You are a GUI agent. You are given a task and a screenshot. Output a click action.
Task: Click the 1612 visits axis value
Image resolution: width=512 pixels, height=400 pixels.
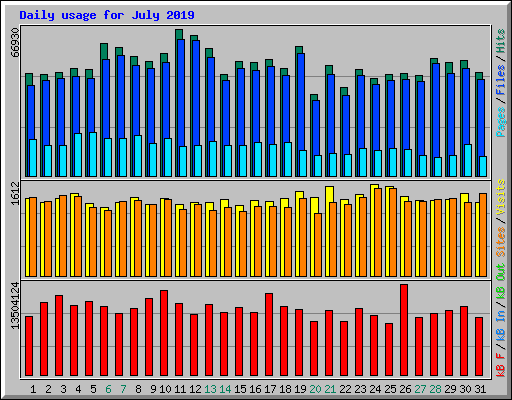(x=15, y=193)
